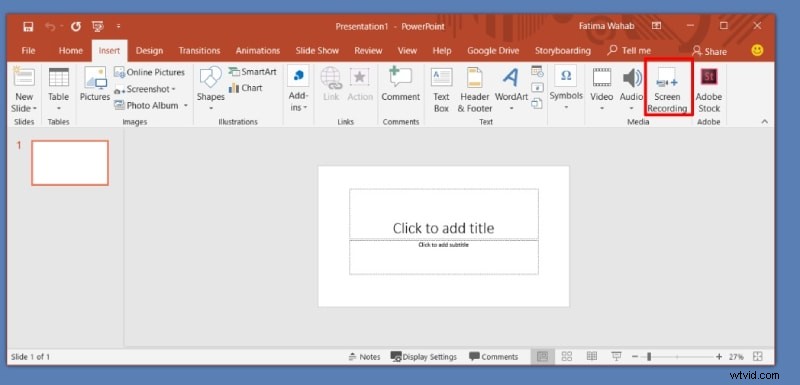This screenshot has width=800, height=385.
Task: Open the Video insert menu
Action: pyautogui.click(x=602, y=89)
